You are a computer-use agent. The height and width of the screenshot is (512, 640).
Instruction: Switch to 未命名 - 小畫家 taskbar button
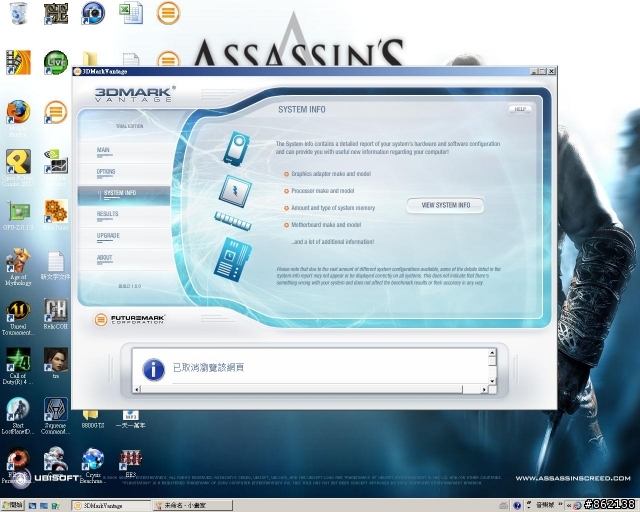coord(193,505)
